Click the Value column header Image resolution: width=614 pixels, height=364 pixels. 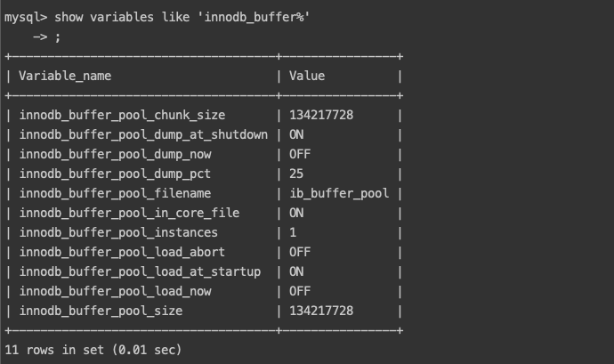click(307, 77)
